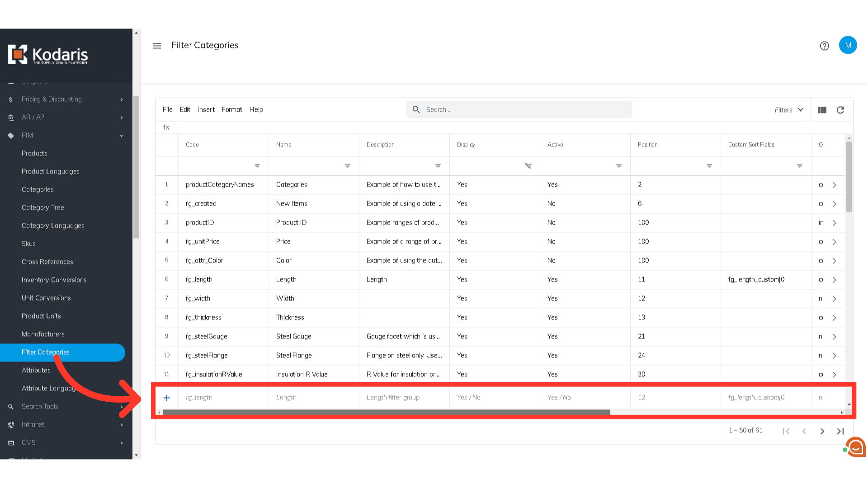Viewport: 868px width, 488px height.
Task: Open the chat support bubble icon
Action: tap(856, 447)
